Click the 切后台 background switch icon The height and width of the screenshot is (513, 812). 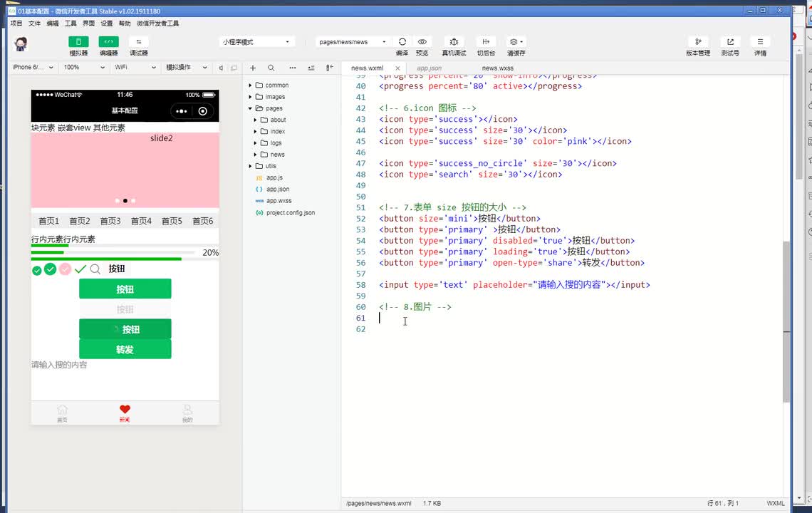[486, 42]
